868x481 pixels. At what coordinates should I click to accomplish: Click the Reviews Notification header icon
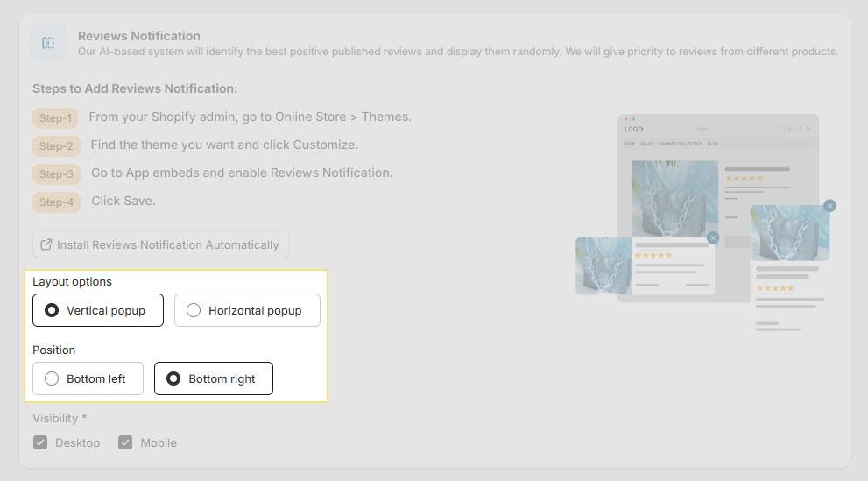point(48,43)
